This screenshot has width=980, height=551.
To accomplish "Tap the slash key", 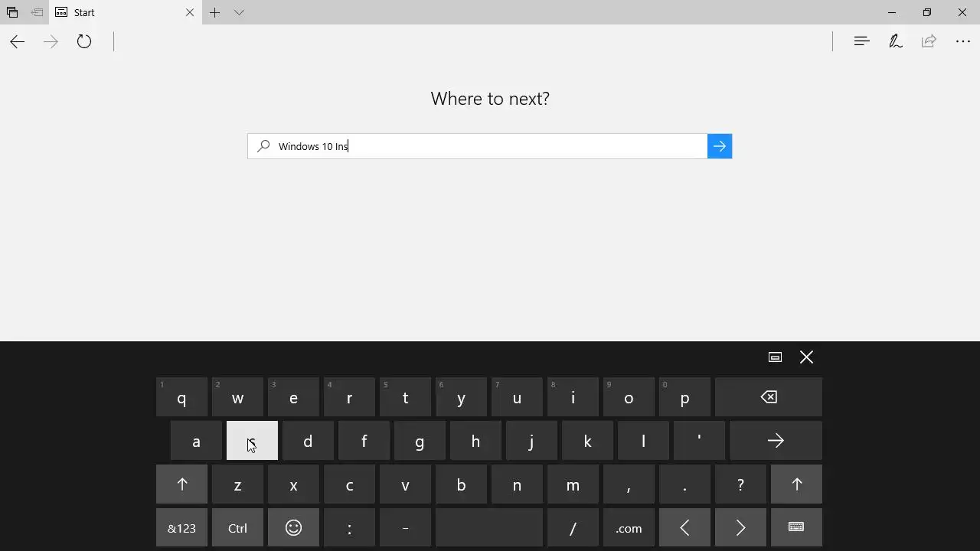I will coord(573,528).
